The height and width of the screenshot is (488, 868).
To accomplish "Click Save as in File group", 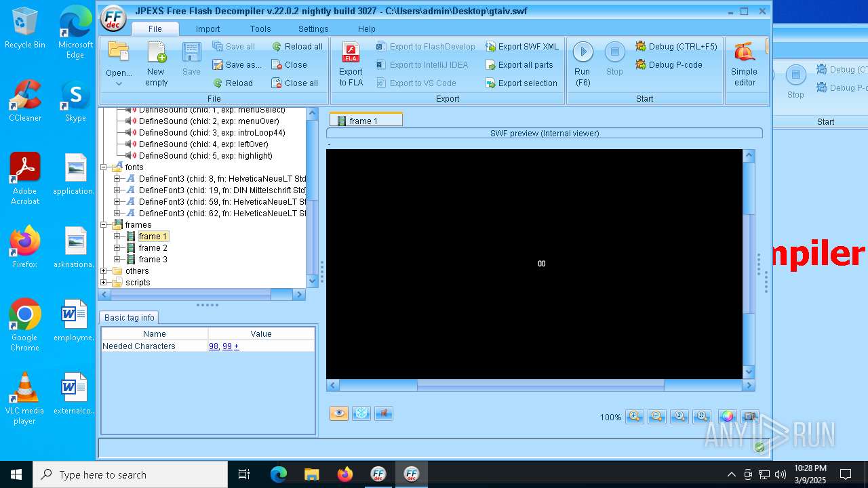I will pyautogui.click(x=237, y=65).
